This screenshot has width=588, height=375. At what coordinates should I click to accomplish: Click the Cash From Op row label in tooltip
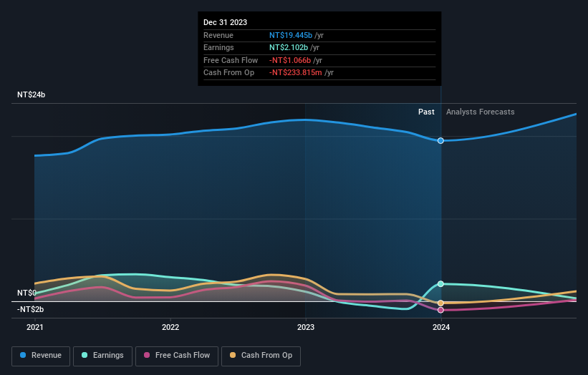[228, 73]
